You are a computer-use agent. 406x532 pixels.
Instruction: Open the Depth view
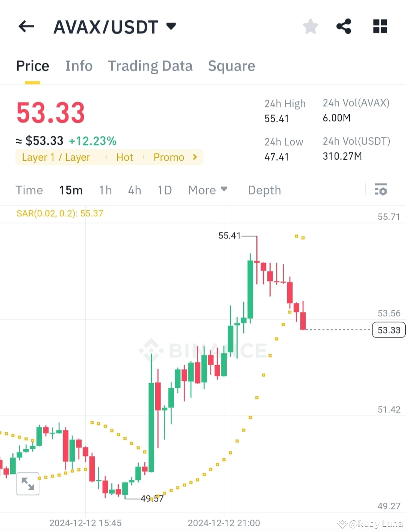pos(264,190)
